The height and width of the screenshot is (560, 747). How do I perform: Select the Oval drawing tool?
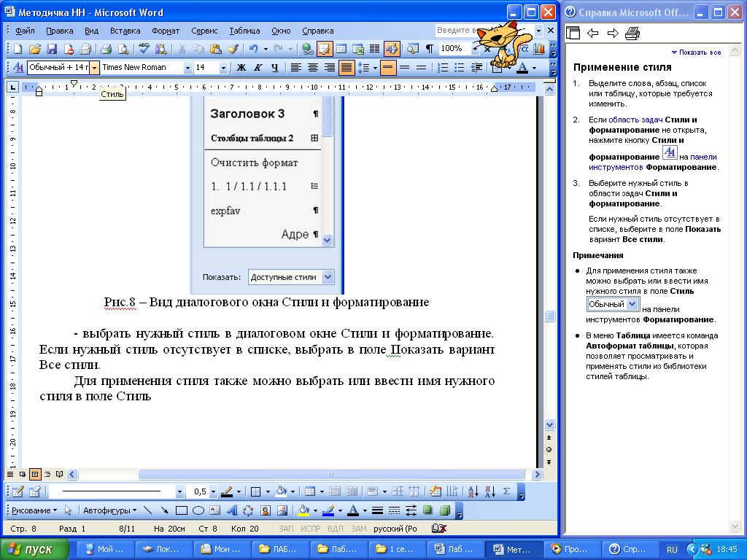(198, 510)
